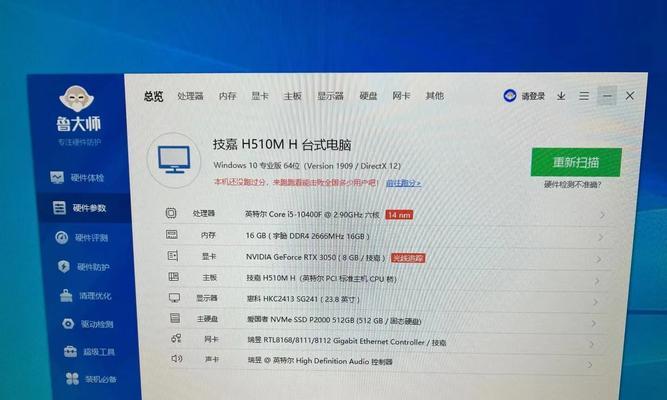The width and height of the screenshot is (667, 400).
Task: Click the High Definition Audio 控制器 text
Action: [x=320, y=361]
